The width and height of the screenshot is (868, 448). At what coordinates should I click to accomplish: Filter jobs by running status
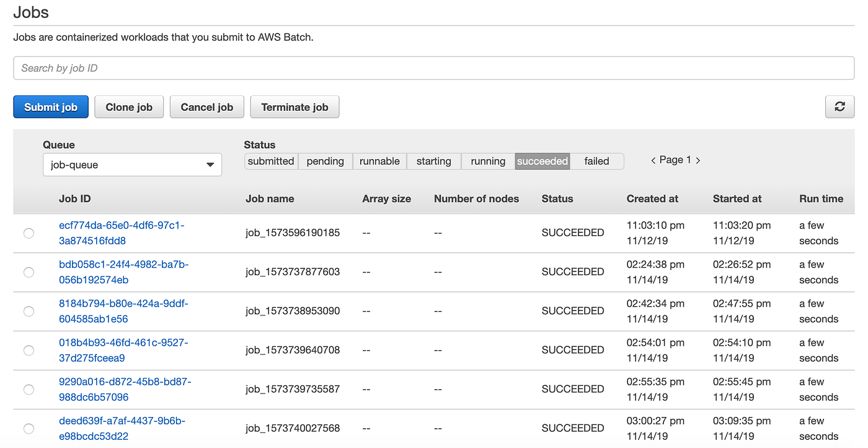[x=488, y=161]
